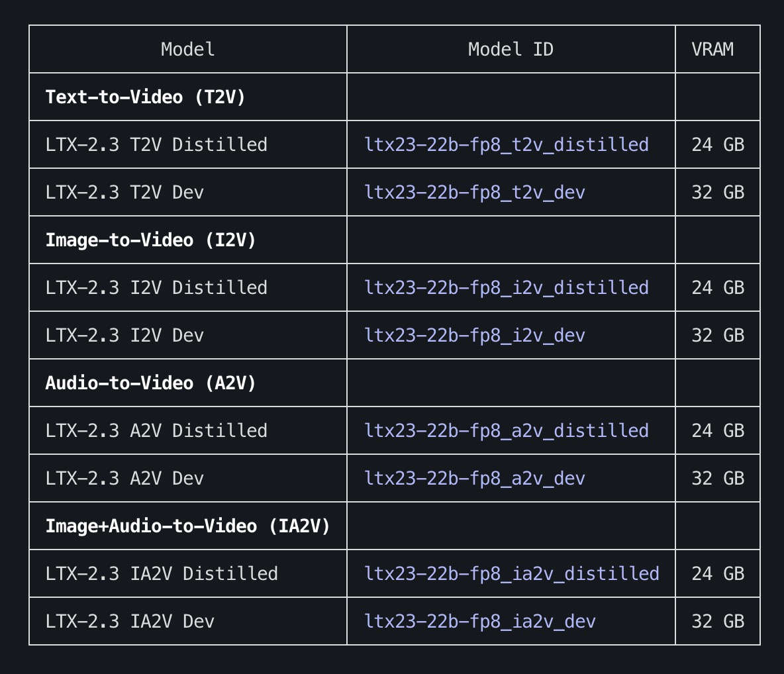Select the Audio-to-Video (A2V) section heading

(150, 383)
